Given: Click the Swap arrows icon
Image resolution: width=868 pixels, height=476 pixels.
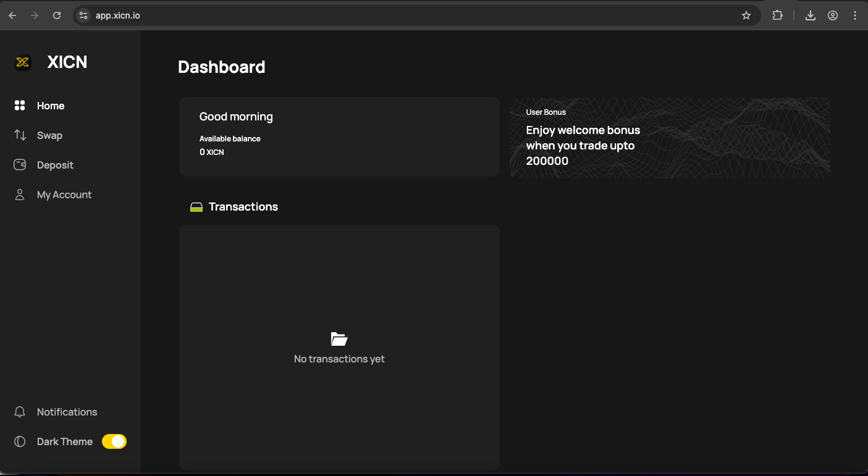Looking at the screenshot, I should [x=20, y=135].
